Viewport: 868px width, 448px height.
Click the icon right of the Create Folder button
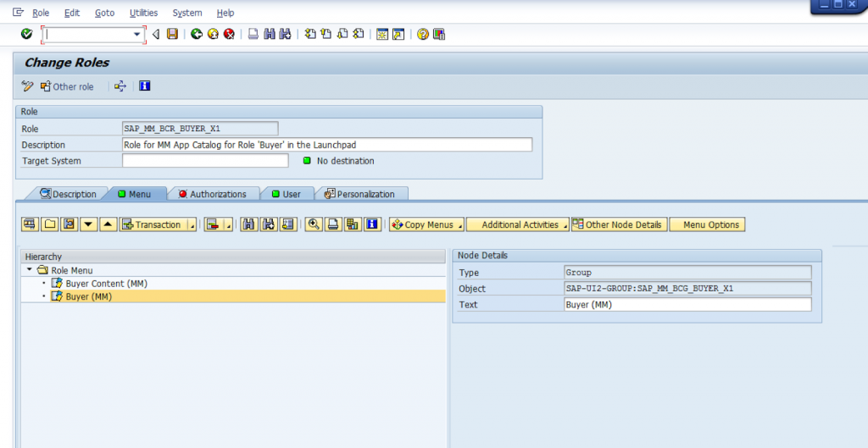tap(70, 224)
